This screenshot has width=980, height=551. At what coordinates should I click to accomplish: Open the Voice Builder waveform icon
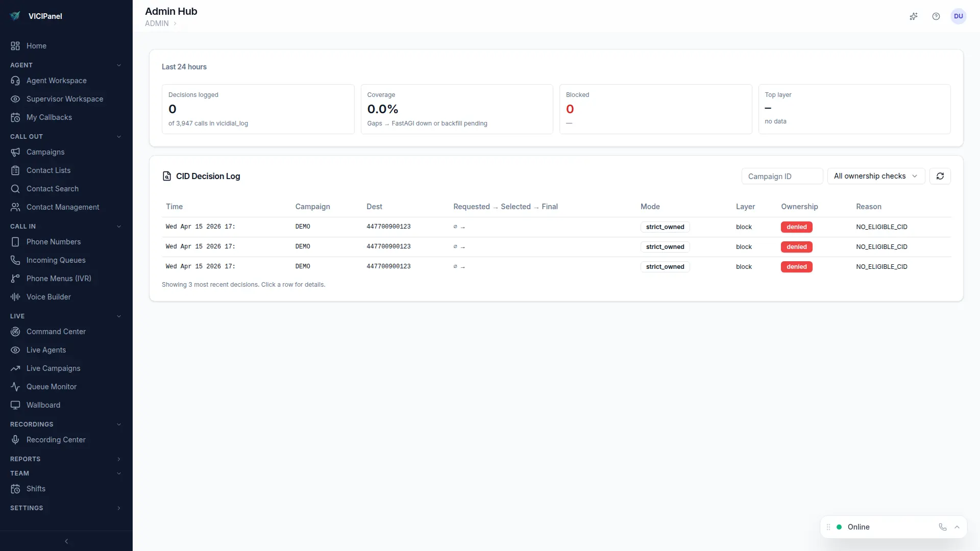[x=15, y=296]
